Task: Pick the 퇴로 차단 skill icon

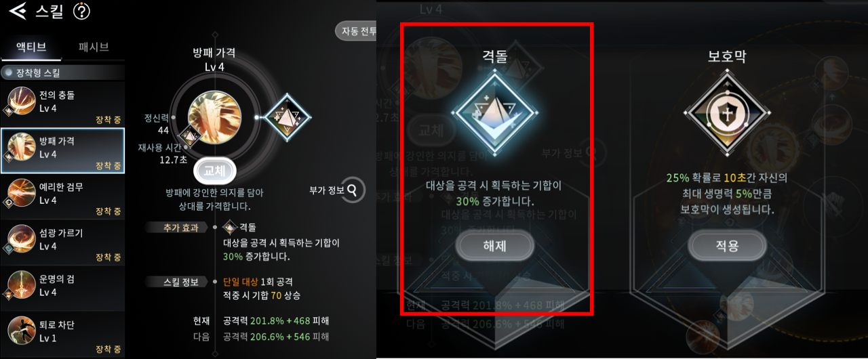Action: coord(21,332)
